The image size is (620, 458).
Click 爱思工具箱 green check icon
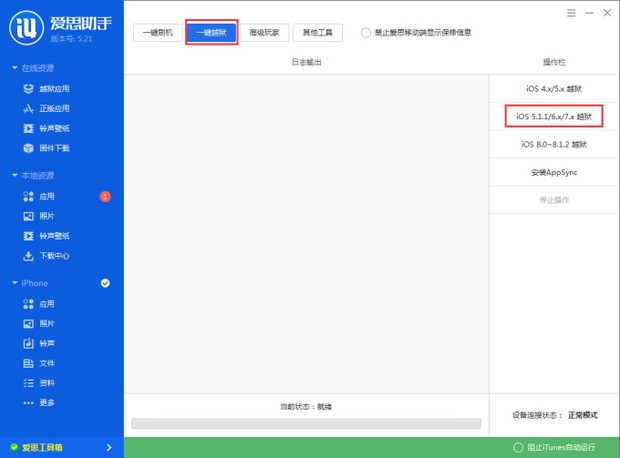tap(14, 447)
